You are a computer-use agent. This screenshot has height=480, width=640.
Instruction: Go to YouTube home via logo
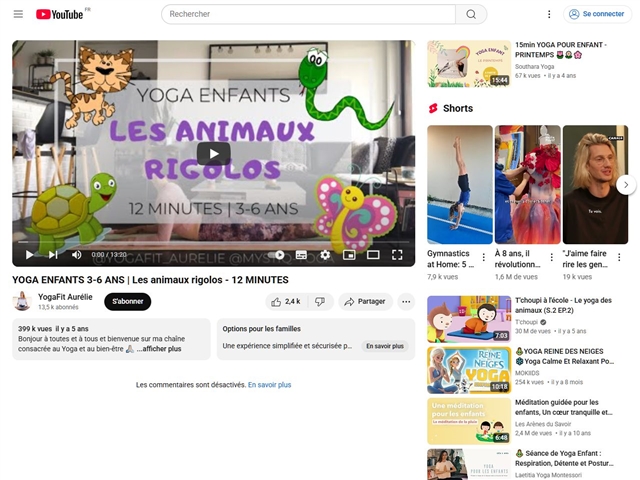point(62,14)
